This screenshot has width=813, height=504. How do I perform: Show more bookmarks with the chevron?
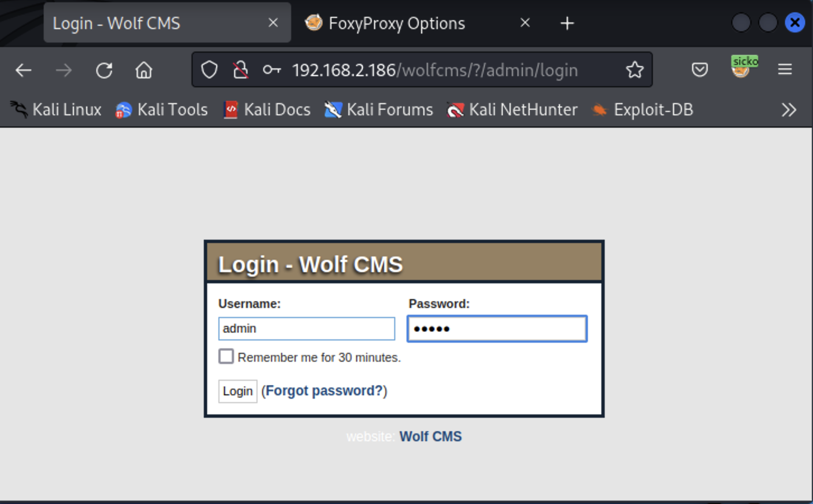(788, 110)
